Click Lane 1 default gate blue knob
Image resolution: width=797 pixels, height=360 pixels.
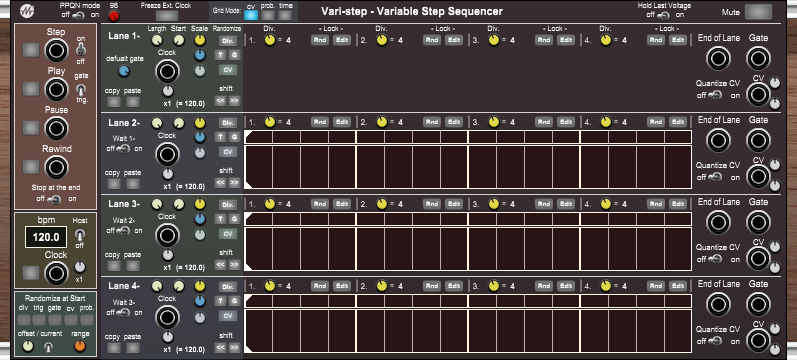click(x=124, y=72)
